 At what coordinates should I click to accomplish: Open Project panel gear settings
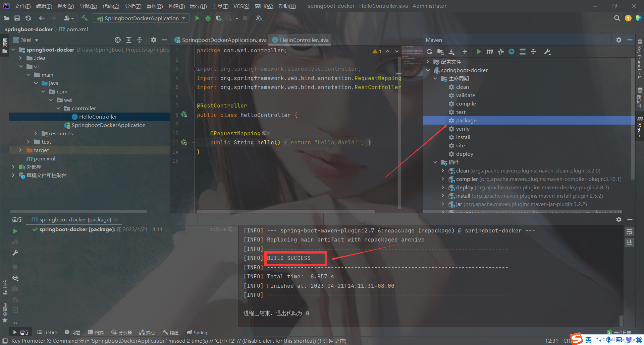tap(154, 40)
